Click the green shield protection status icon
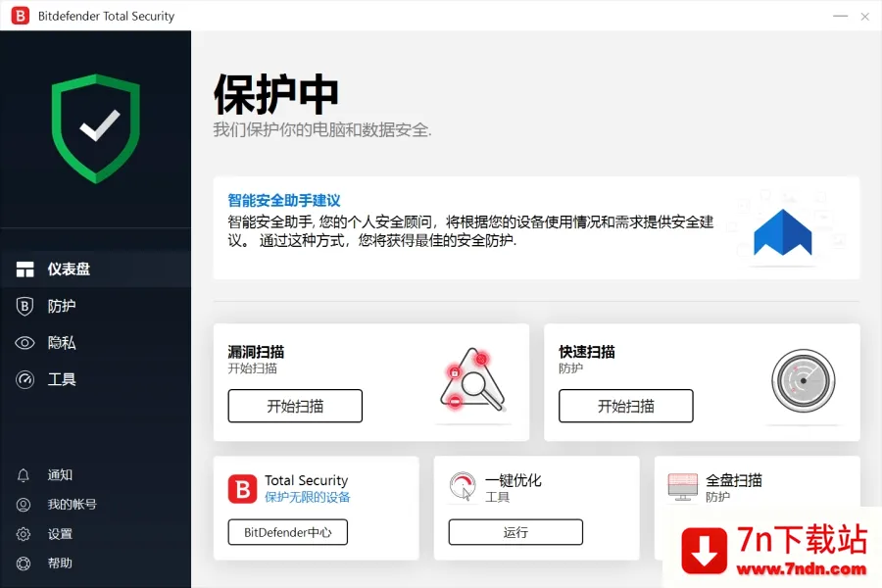Screen dimensions: 882x588 [x=96, y=128]
